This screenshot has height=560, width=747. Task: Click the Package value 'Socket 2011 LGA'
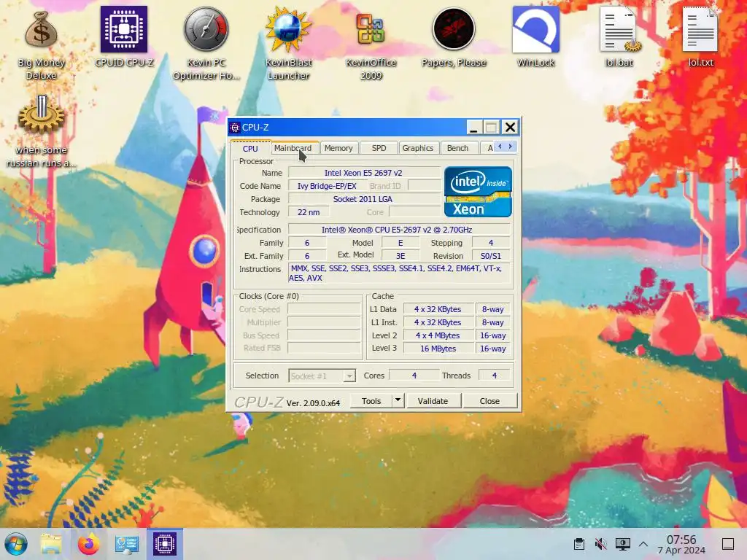pyautogui.click(x=363, y=199)
